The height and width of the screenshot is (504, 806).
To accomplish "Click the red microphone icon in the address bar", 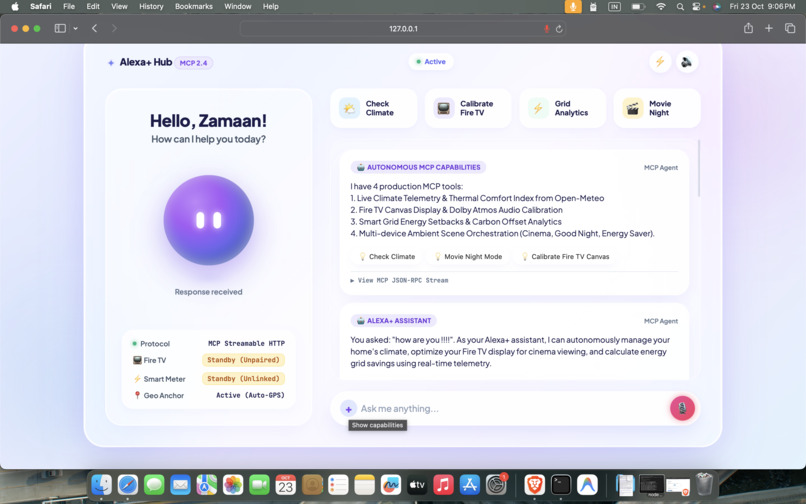I will [x=546, y=29].
